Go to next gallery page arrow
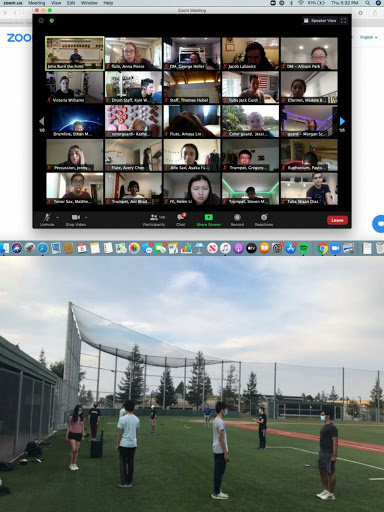Image resolution: width=384 pixels, height=512 pixels. (x=342, y=121)
